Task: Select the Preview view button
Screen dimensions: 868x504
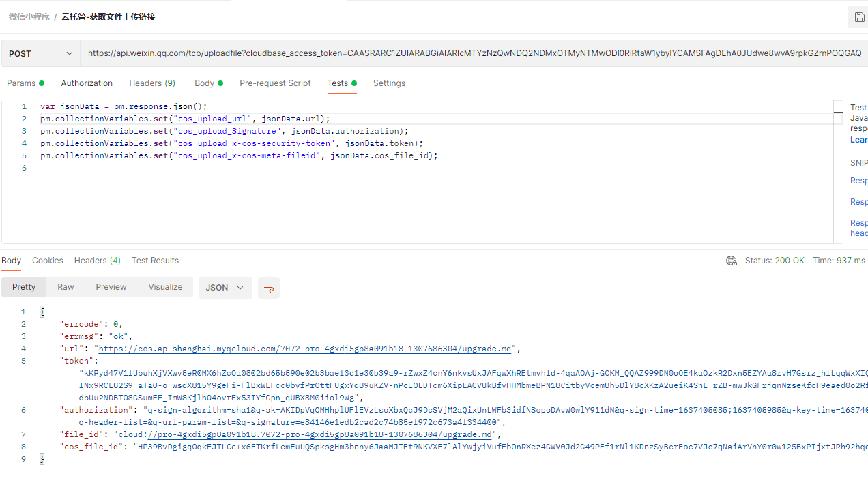Action: 111,287
